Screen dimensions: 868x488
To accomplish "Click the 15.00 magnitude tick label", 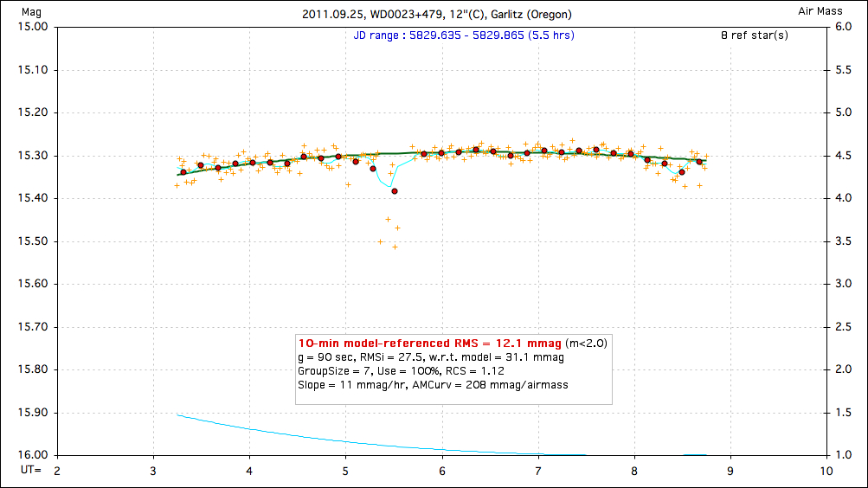I will (33, 27).
